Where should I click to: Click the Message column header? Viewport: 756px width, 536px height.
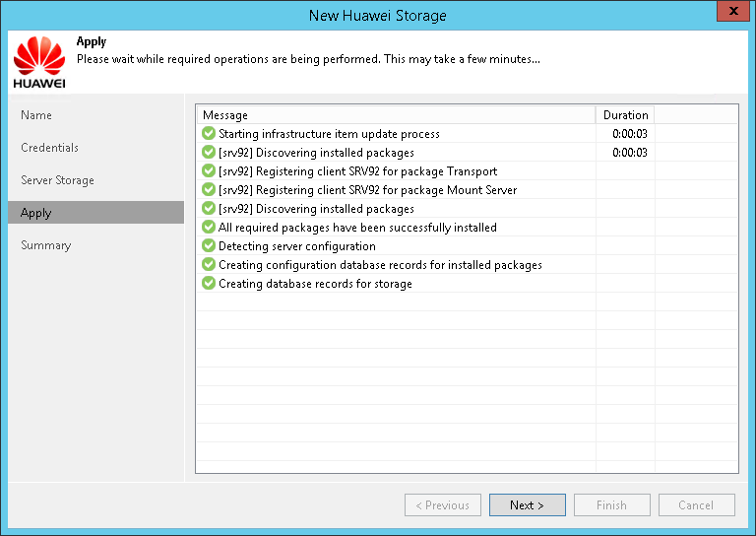coord(397,115)
